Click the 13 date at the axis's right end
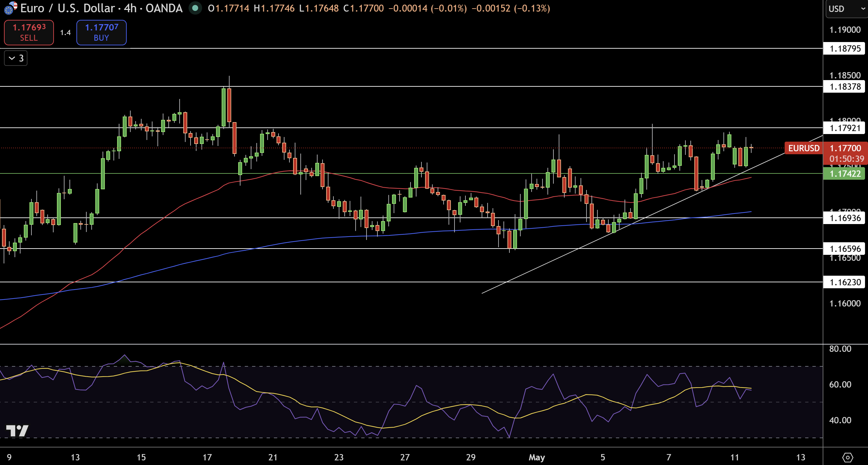The image size is (868, 465). click(x=801, y=458)
